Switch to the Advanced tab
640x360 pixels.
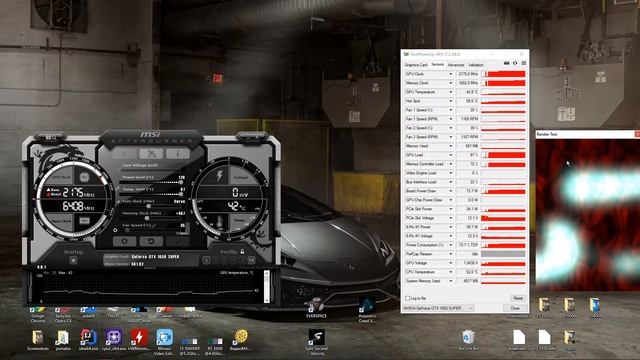pos(456,64)
